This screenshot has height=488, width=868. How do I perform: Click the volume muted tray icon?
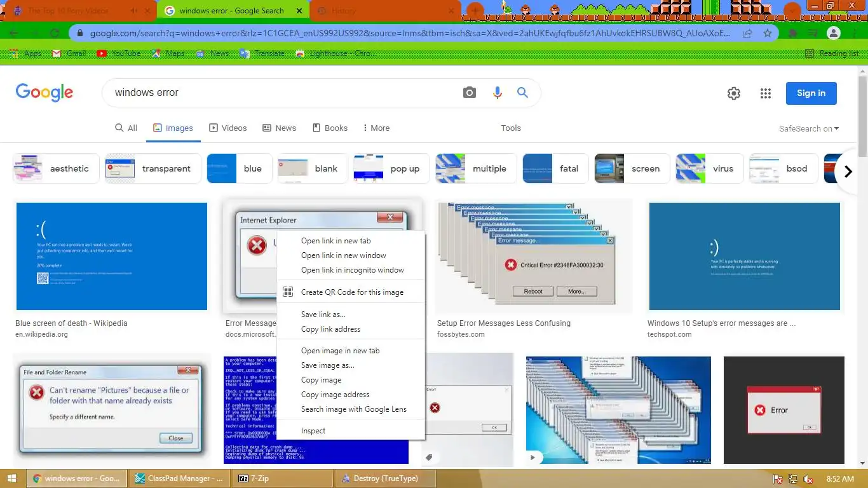808,479
